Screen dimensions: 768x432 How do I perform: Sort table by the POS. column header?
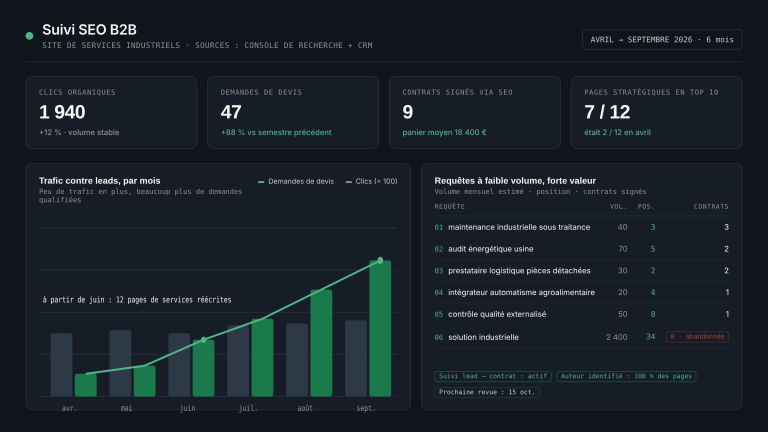646,207
